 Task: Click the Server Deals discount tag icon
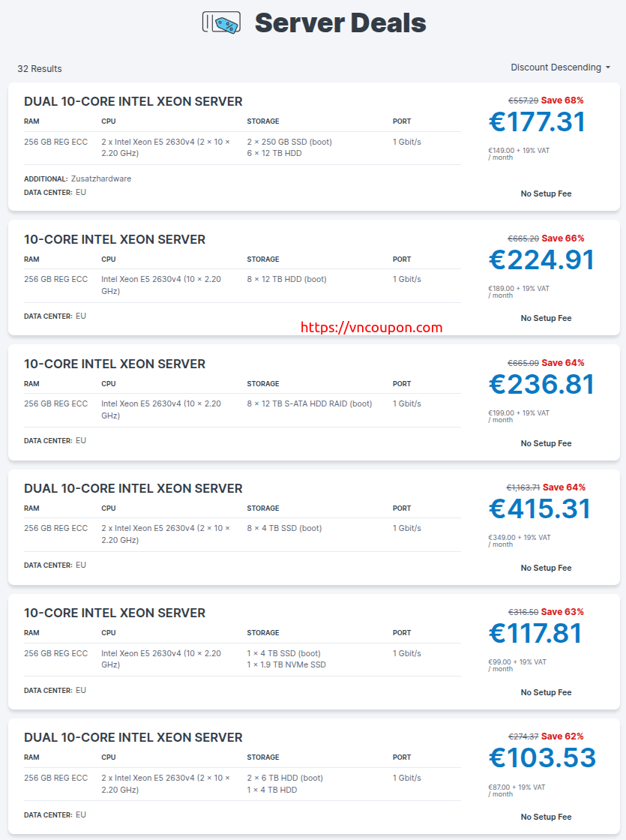(x=221, y=23)
